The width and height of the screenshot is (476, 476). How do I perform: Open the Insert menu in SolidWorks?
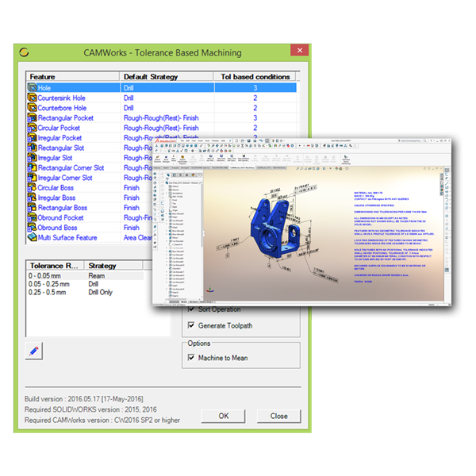click(x=201, y=141)
